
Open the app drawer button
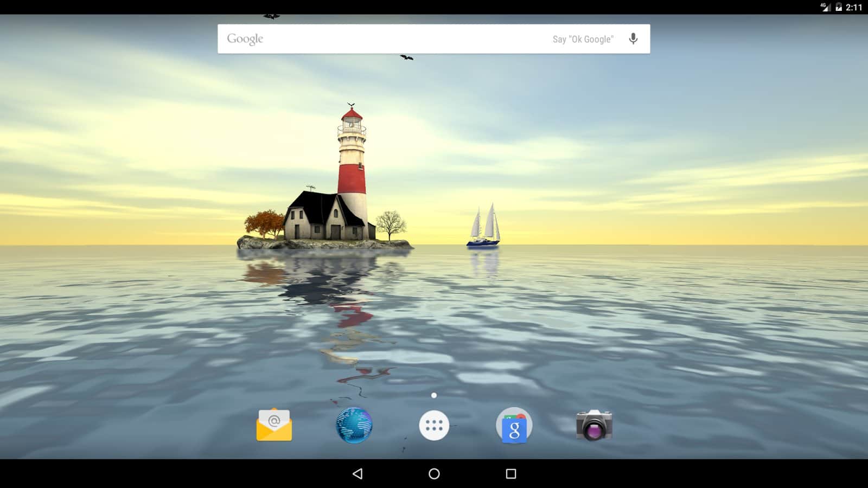click(434, 426)
